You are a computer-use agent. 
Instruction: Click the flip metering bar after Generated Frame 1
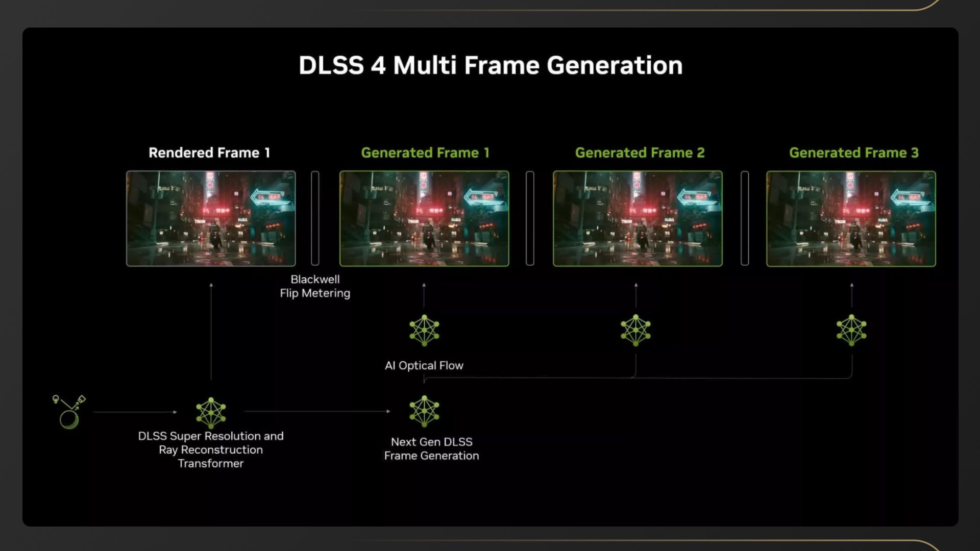click(530, 218)
